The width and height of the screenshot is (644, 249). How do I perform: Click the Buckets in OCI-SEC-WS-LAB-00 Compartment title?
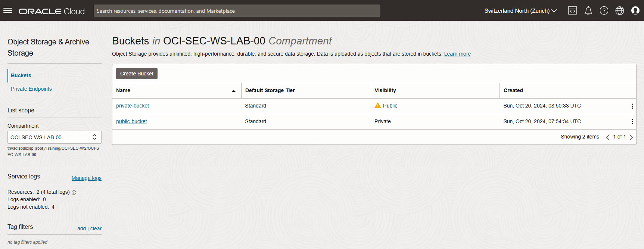tap(222, 41)
